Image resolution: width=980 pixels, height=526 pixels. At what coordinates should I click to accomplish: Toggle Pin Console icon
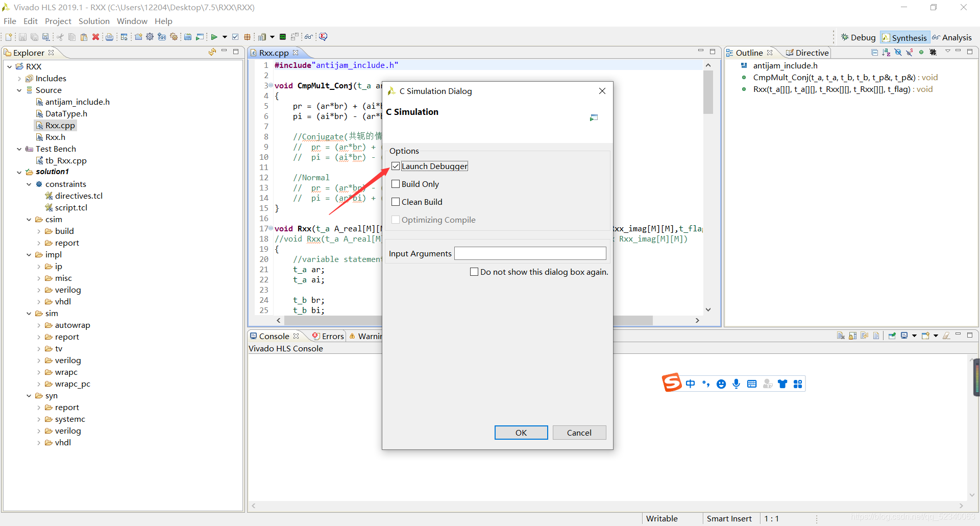coord(892,336)
